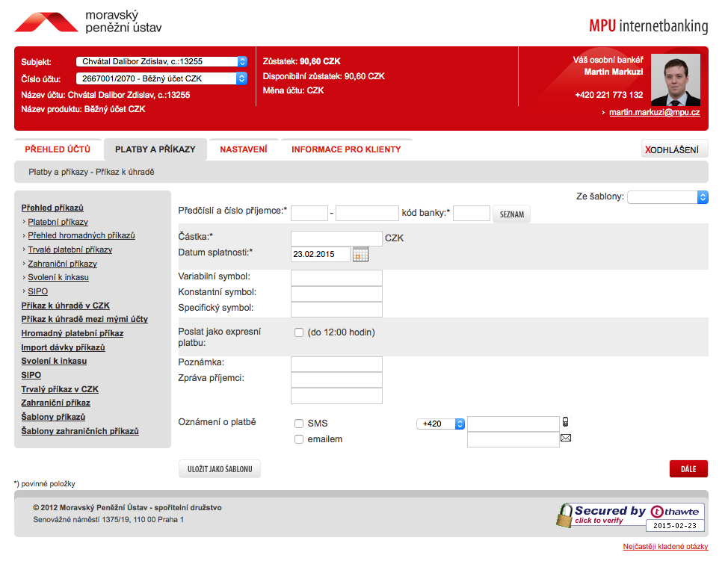Viewport: 728px width, 567px height.
Task: Focus the kód banky input field
Action: point(471,214)
